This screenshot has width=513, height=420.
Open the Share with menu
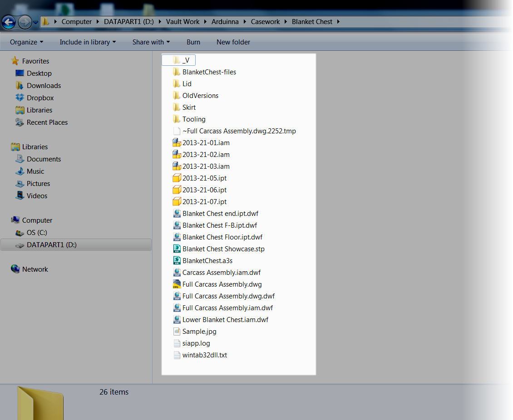click(151, 42)
